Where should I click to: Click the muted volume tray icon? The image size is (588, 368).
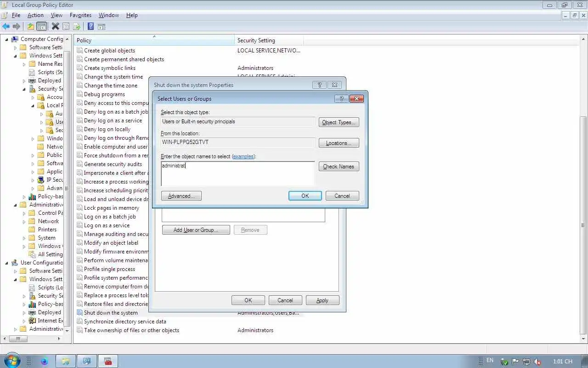[x=537, y=362]
